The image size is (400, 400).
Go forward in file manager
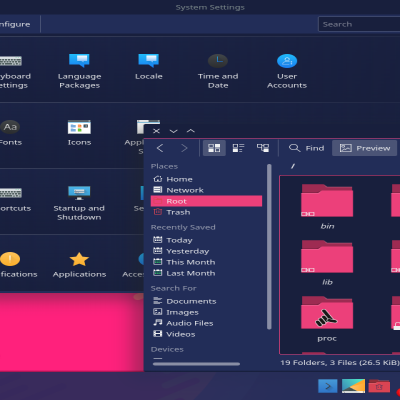(184, 148)
